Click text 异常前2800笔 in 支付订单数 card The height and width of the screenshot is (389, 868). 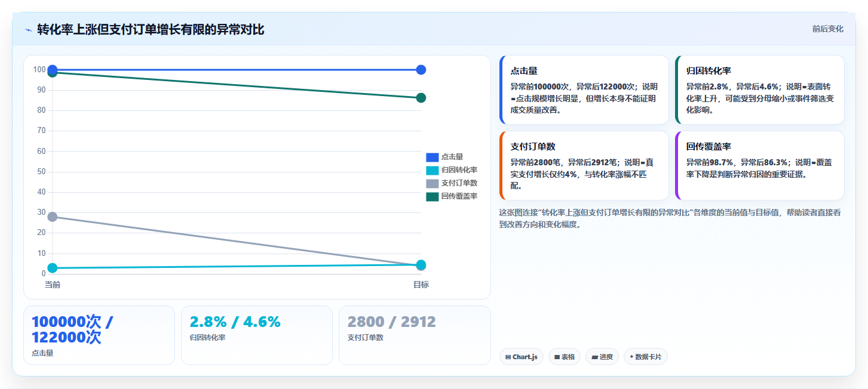point(537,162)
